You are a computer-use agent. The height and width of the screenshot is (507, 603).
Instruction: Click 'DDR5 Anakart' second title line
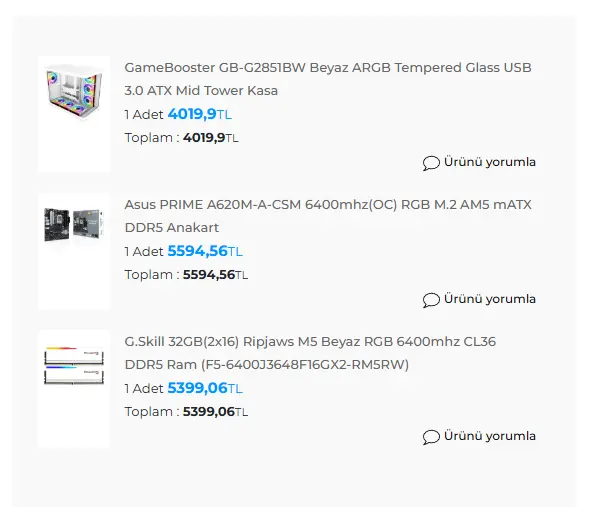[172, 228]
